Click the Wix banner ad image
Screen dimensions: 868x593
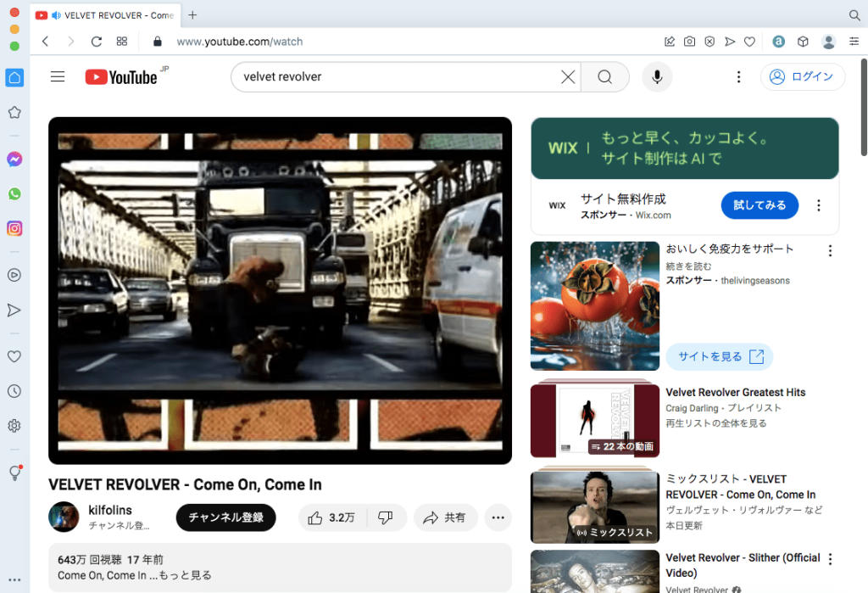tap(685, 148)
